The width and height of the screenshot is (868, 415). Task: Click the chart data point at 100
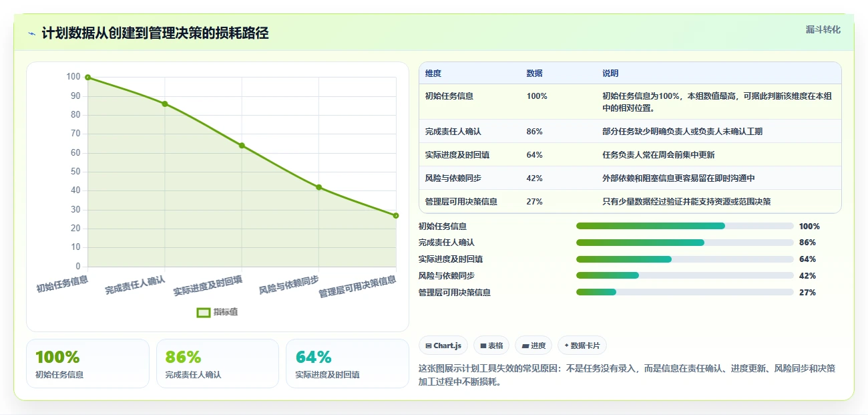click(x=87, y=78)
